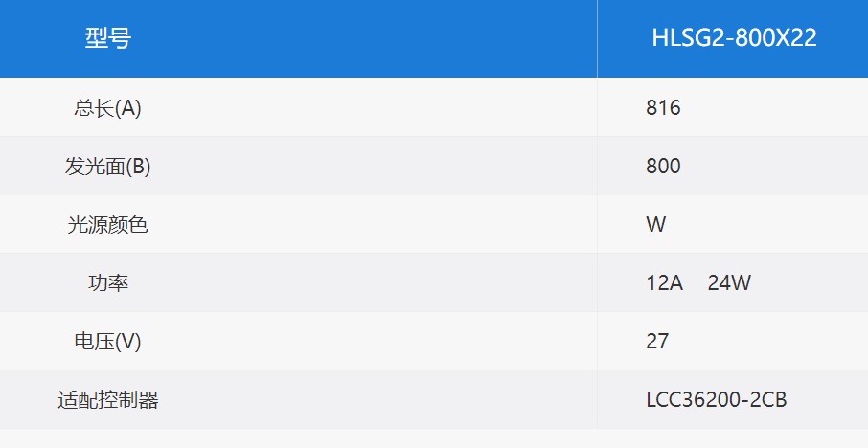
Task: Click the 功率 row label
Action: (x=108, y=283)
